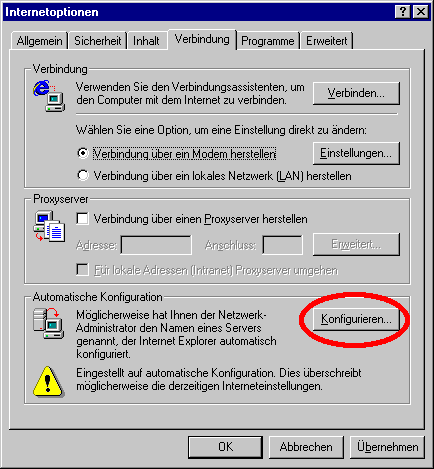434x469 pixels.
Task: Go to the Inhalt tab
Action: click(x=147, y=41)
